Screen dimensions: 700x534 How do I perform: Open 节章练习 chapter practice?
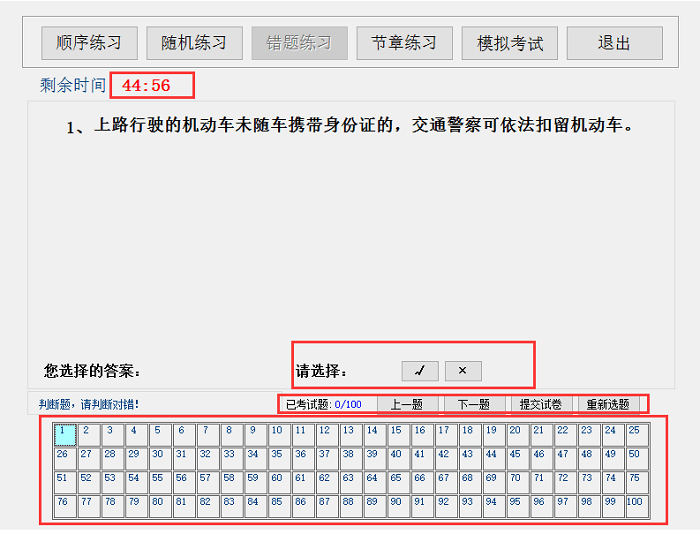[x=404, y=43]
